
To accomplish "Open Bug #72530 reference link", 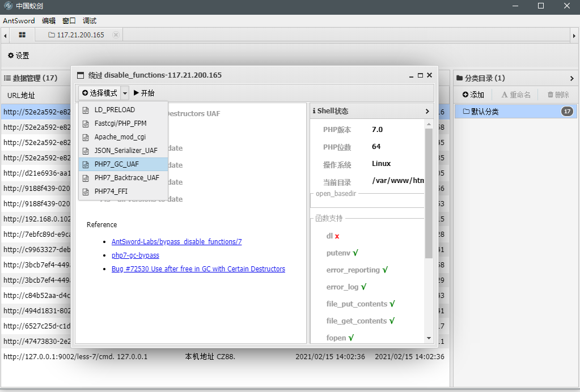I will click(x=198, y=269).
